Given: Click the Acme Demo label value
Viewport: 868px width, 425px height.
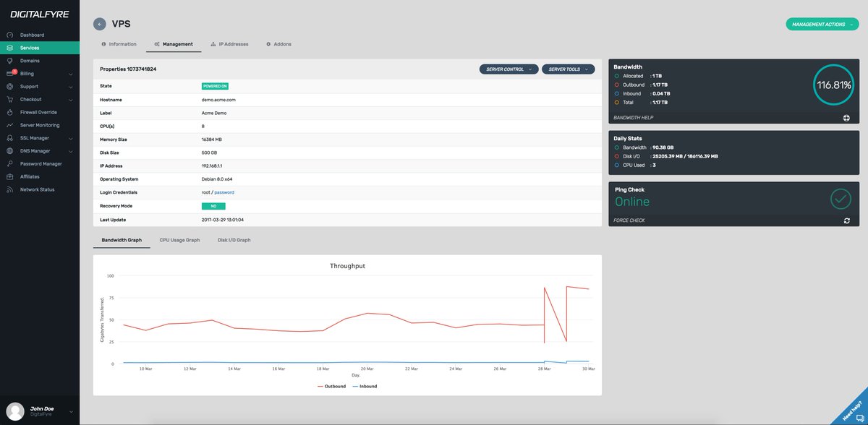Looking at the screenshot, I should pyautogui.click(x=213, y=113).
